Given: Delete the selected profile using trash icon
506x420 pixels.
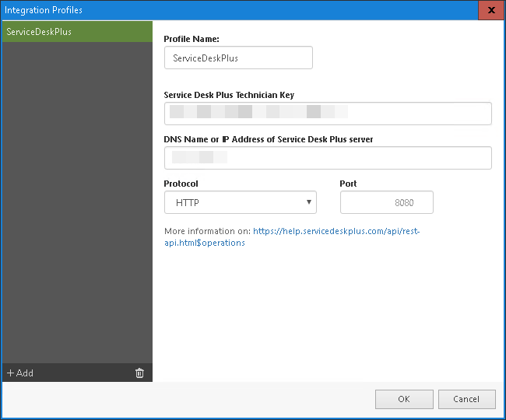Looking at the screenshot, I should [139, 373].
